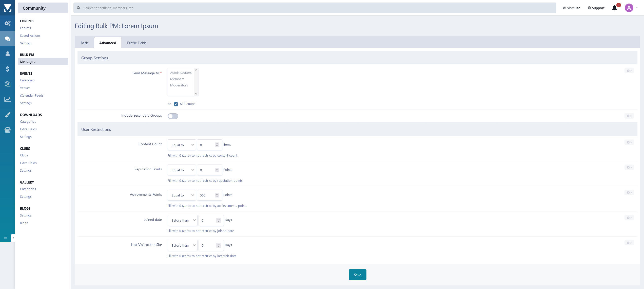Click the Save button
The width and height of the screenshot is (644, 289).
tap(357, 275)
